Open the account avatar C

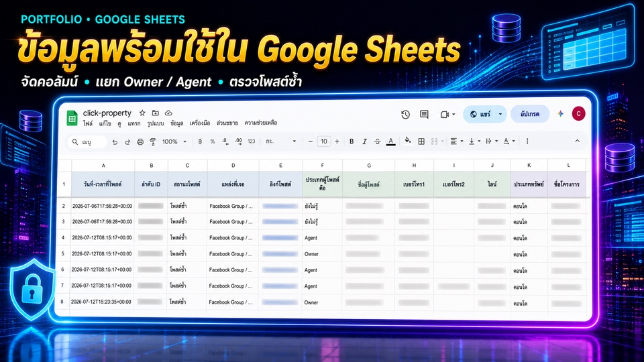coord(578,114)
